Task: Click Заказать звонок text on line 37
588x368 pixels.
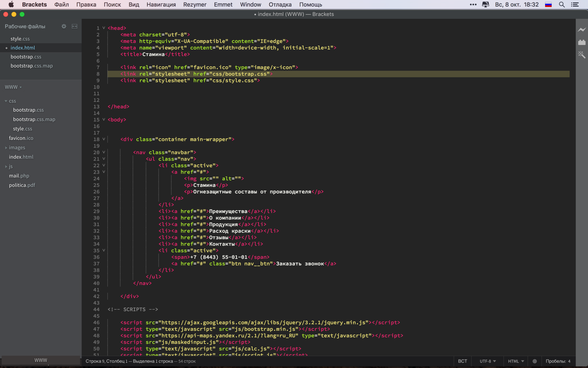Action: (x=300, y=264)
